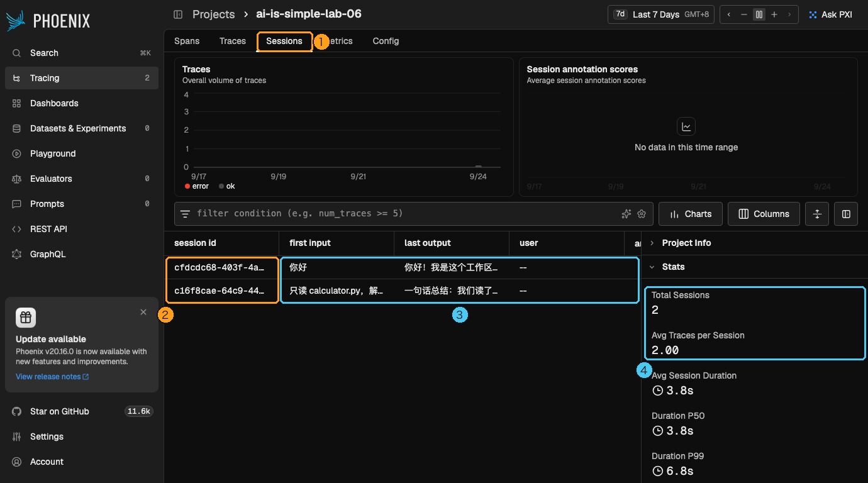Click the Phoenix logo in the sidebar
Viewport: 868px width, 483px height.
(x=48, y=20)
